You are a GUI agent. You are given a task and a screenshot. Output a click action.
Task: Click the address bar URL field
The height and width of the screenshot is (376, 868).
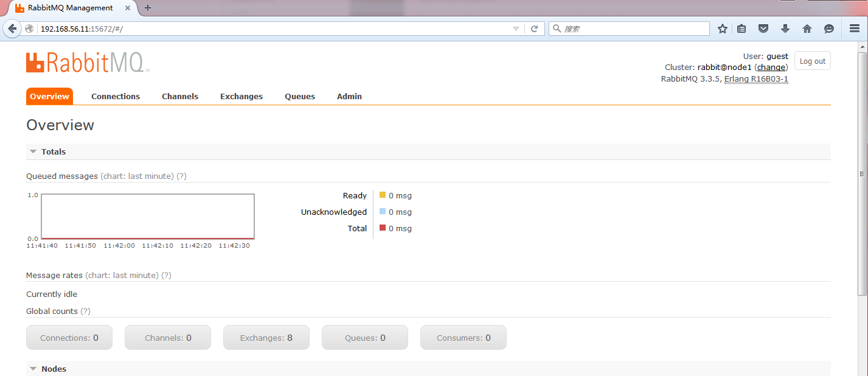274,29
